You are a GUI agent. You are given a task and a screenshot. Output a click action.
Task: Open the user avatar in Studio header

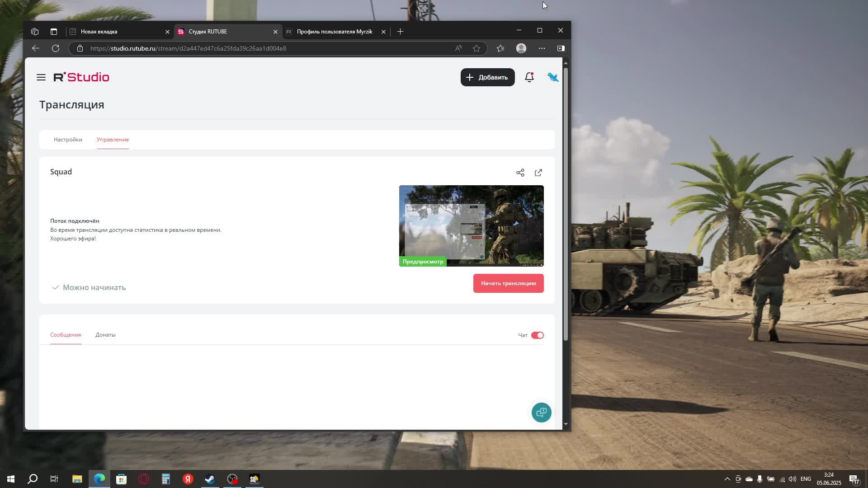(552, 77)
